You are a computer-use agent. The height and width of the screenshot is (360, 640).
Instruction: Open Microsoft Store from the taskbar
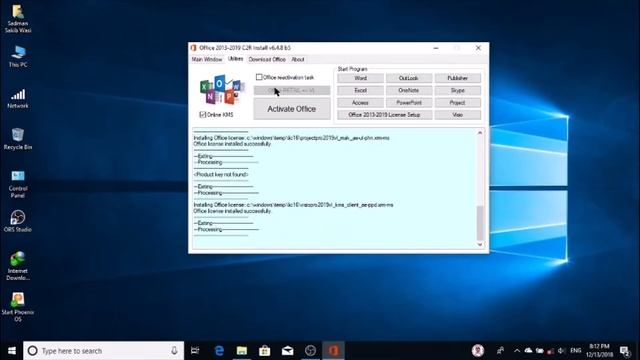(x=264, y=351)
